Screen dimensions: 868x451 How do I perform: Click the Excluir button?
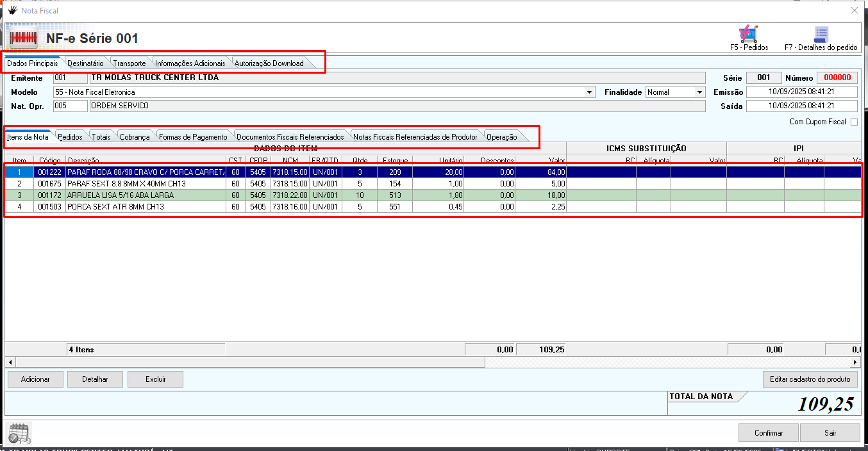[x=155, y=379]
